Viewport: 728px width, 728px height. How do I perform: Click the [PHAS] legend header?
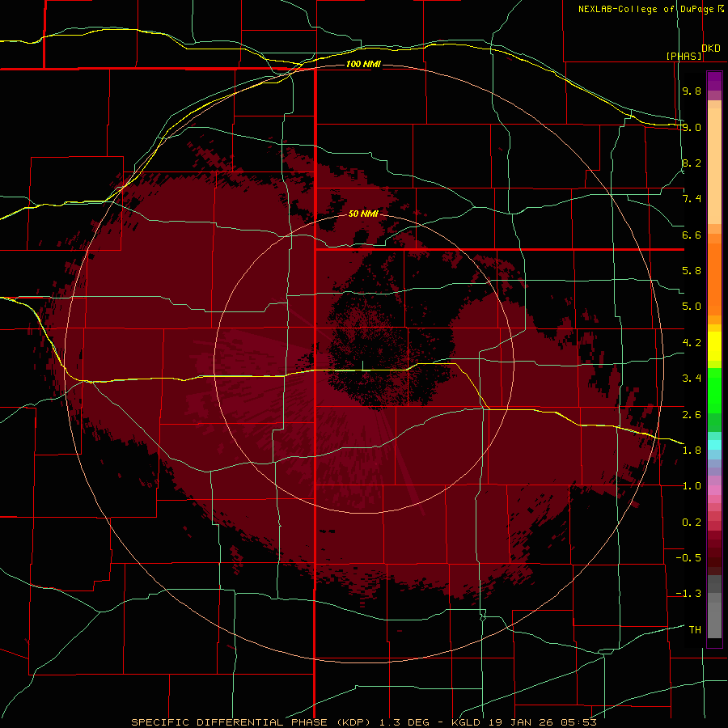(x=684, y=56)
